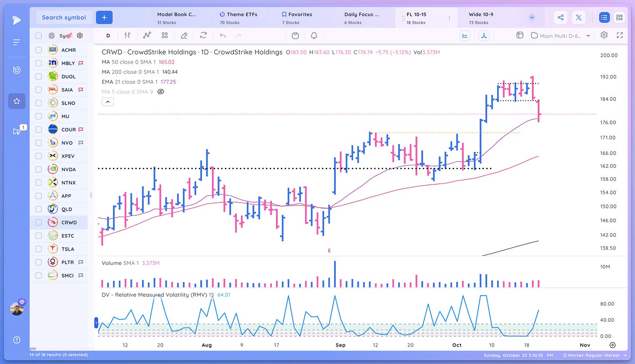Screen dimensions: 635x364
Task: Open the help question mark icon
Action: [17, 340]
